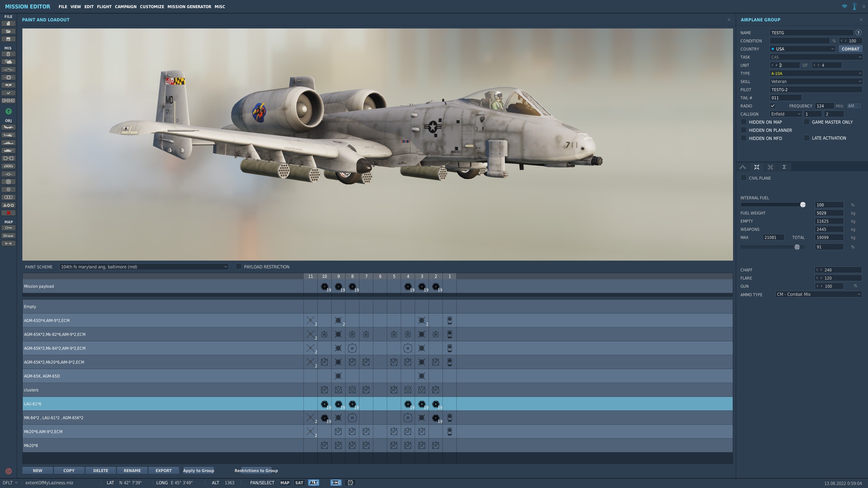Click the COMBAT button
This screenshot has width=868, height=488.
850,49
